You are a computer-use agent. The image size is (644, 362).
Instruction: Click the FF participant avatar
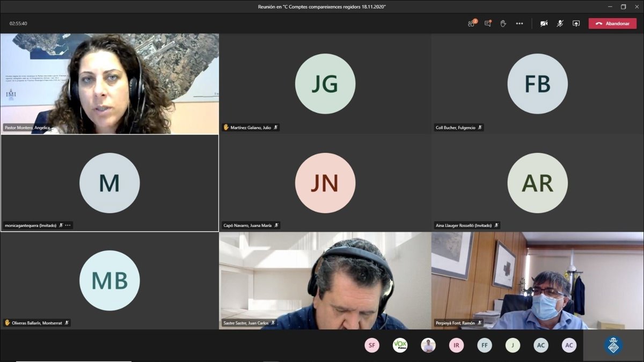[x=485, y=345]
